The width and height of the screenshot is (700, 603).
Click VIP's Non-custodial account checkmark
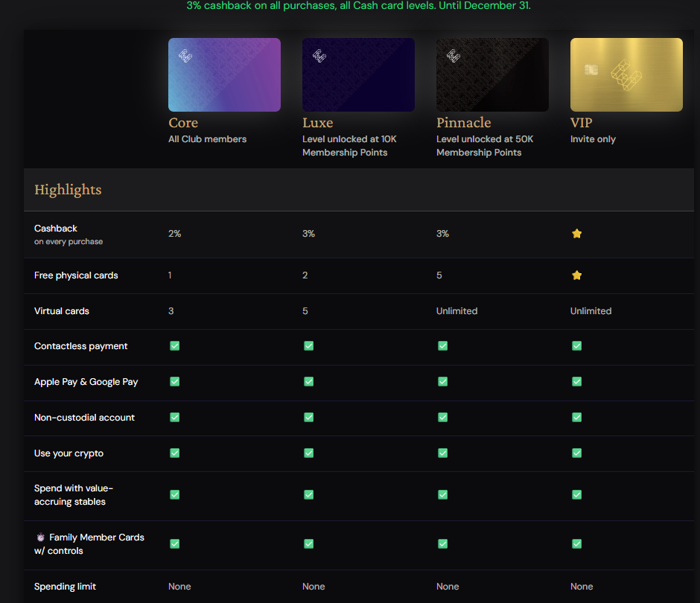[577, 418]
